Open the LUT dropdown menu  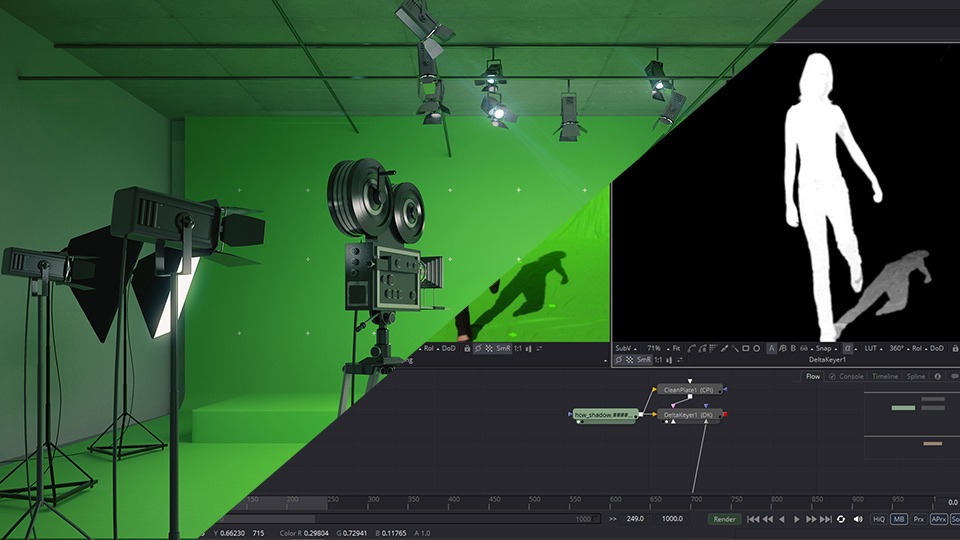[x=872, y=348]
